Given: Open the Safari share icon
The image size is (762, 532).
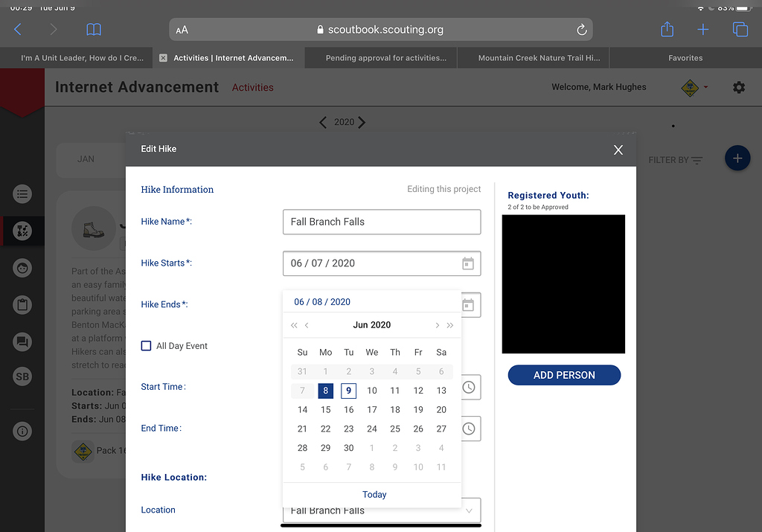Looking at the screenshot, I should click(x=667, y=29).
